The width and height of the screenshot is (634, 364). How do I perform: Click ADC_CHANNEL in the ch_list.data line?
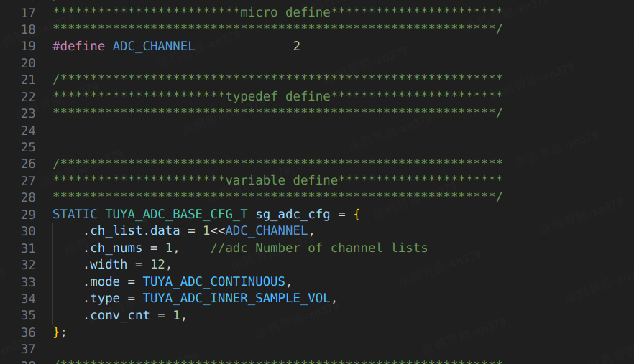click(x=267, y=230)
